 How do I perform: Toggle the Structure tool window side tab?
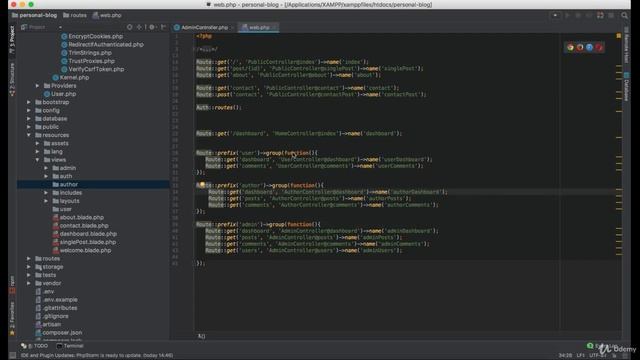[12, 79]
